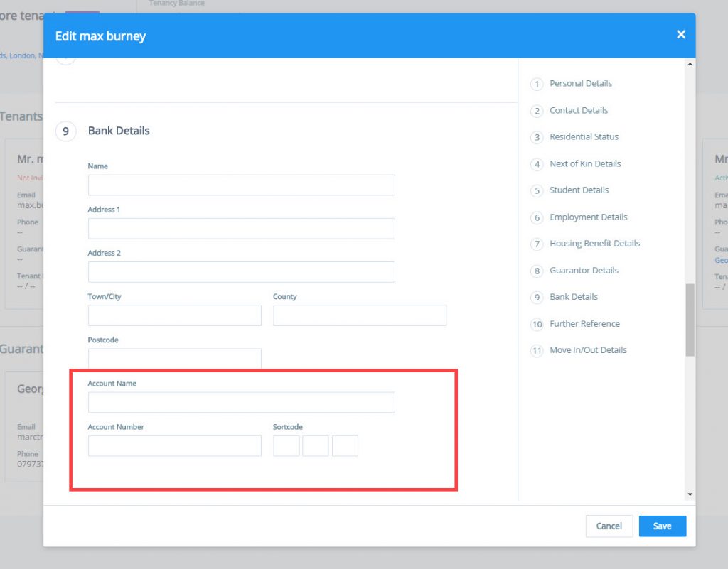Focus the Address 2 input field
Image resolution: width=728 pixels, height=569 pixels.
click(x=242, y=272)
